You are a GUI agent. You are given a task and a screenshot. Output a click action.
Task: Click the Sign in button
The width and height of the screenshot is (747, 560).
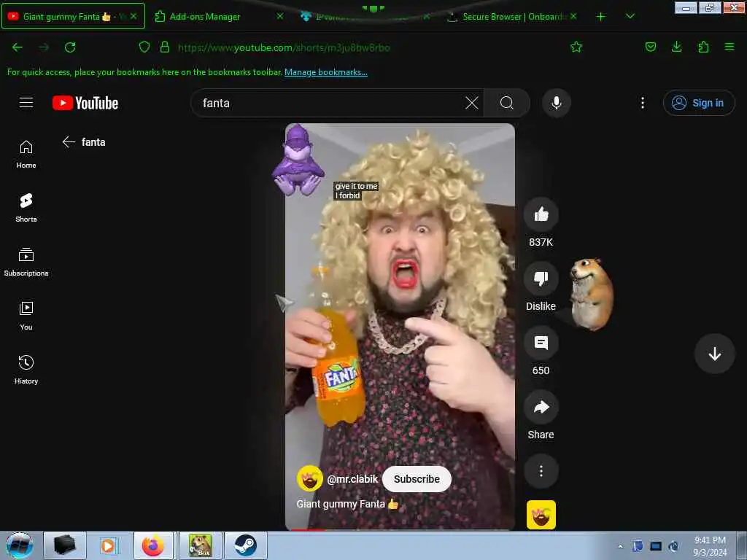tap(699, 103)
